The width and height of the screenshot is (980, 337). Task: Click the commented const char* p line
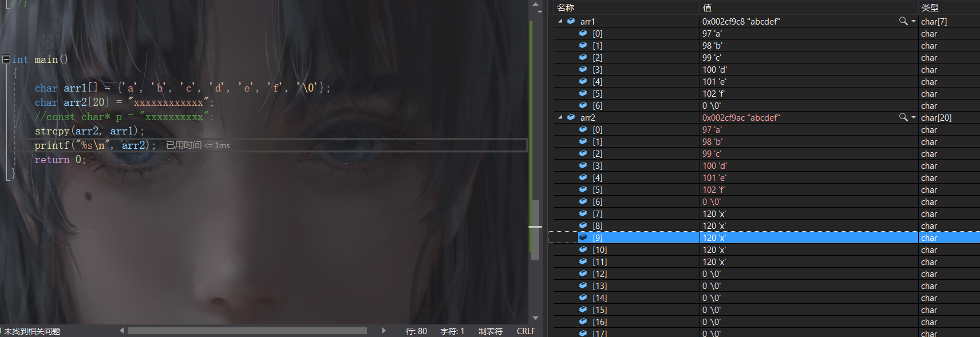tap(124, 117)
